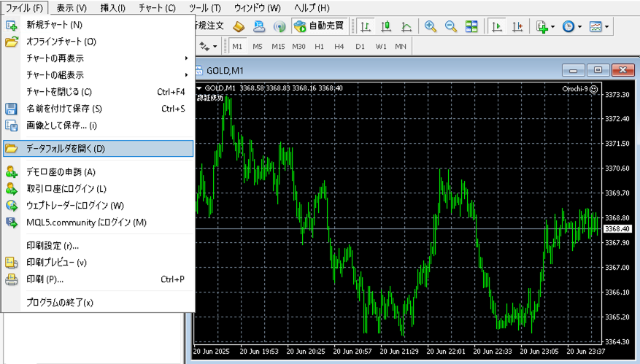Click the 3373.30 price axis label
The height and width of the screenshot is (364, 640).
[x=617, y=95]
